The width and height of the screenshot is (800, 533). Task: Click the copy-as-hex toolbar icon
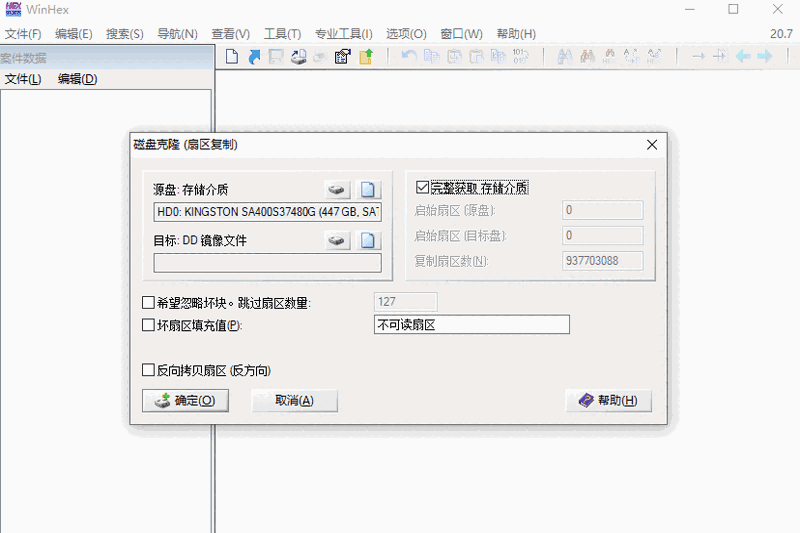[x=498, y=56]
